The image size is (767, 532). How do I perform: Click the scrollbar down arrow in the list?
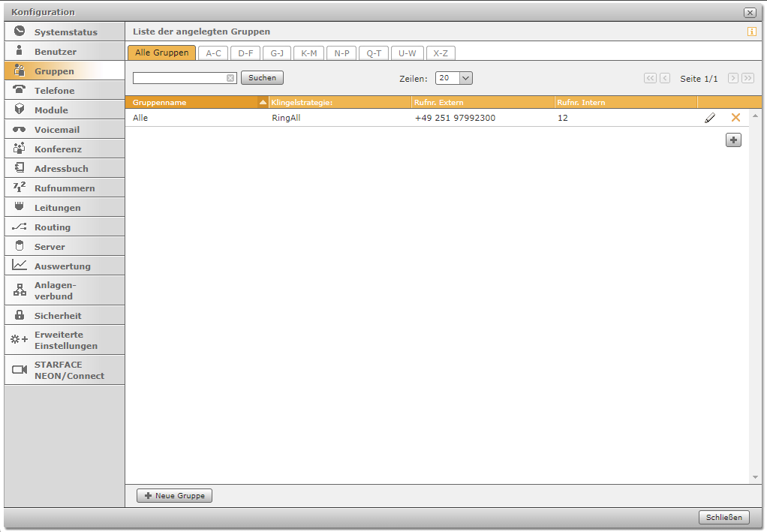(x=755, y=477)
